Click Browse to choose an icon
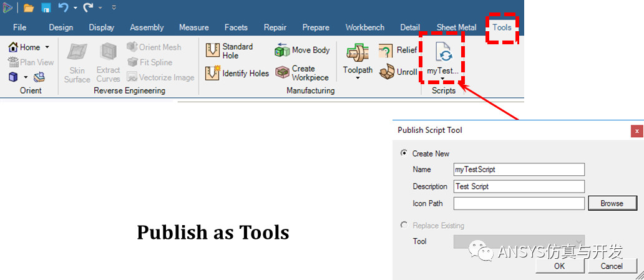The image size is (644, 280). pyautogui.click(x=612, y=203)
